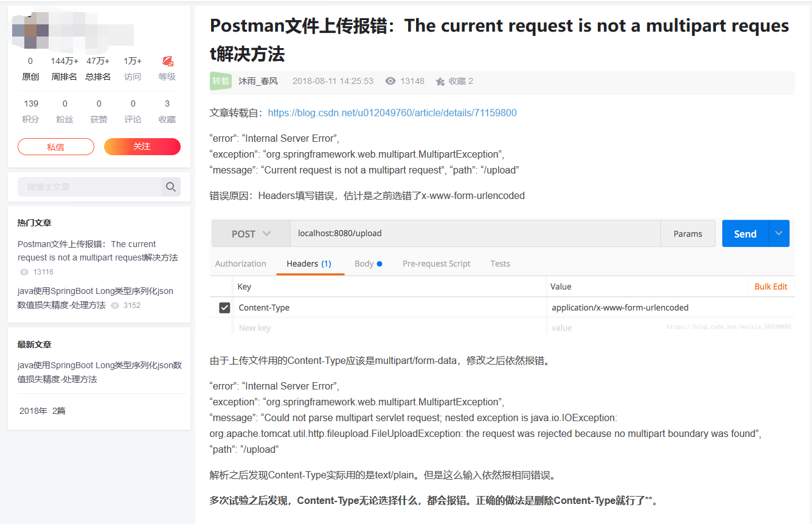Click the 总排名 47万+ stat
The height and width of the screenshot is (524, 812).
click(x=98, y=69)
